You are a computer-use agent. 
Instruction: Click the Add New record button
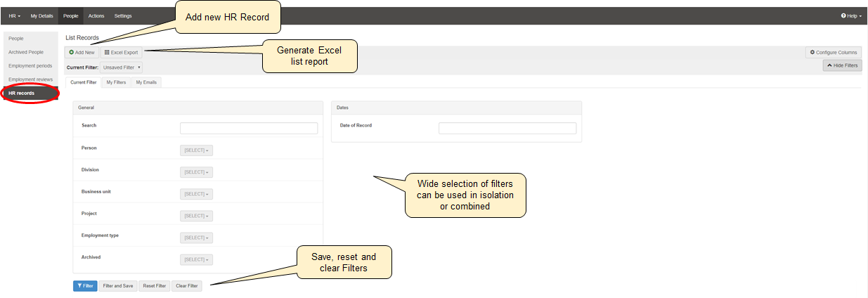(82, 52)
